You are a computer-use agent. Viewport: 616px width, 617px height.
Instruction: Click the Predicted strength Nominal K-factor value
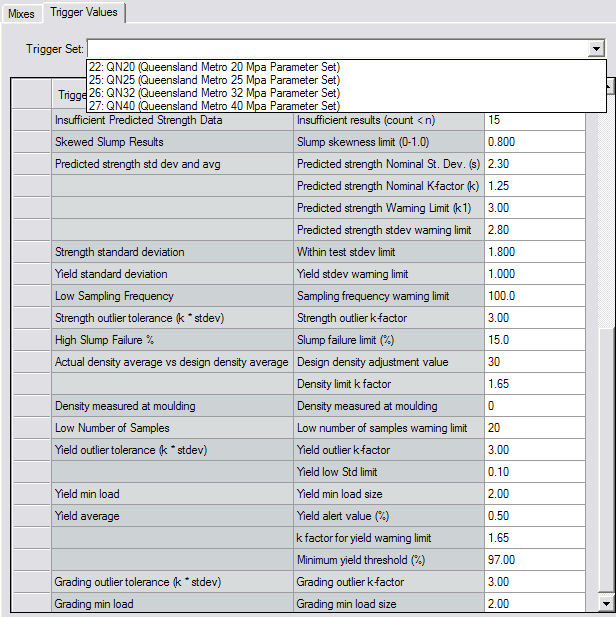click(533, 186)
